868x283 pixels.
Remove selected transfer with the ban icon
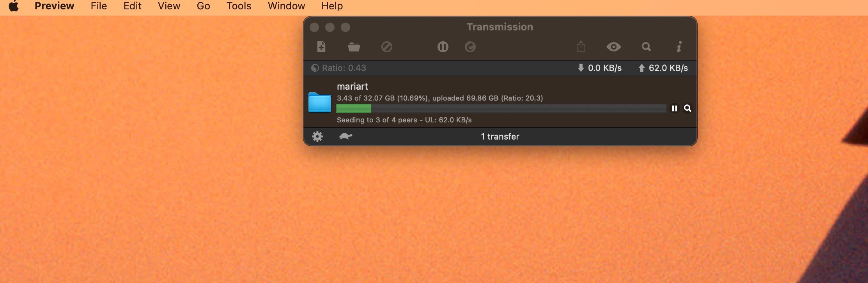(x=386, y=47)
